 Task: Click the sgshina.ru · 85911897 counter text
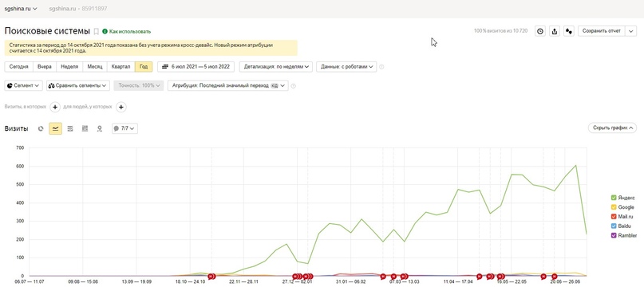(x=78, y=8)
